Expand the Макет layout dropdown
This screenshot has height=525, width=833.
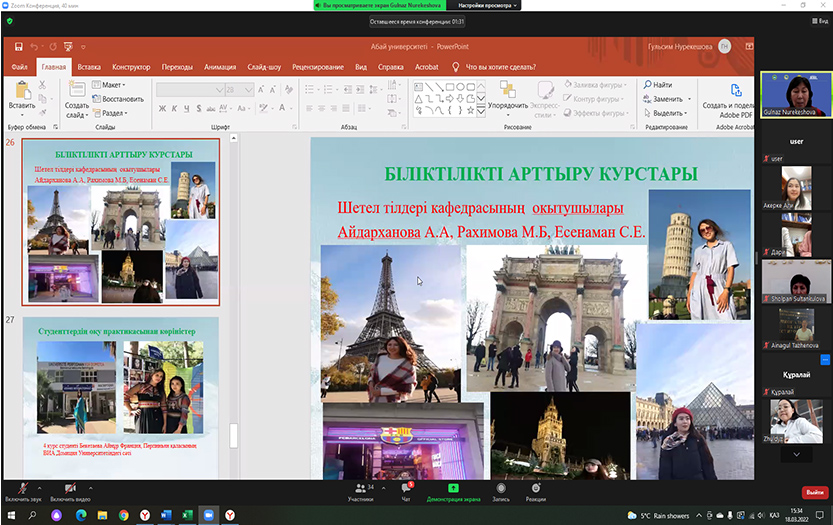coord(112,85)
